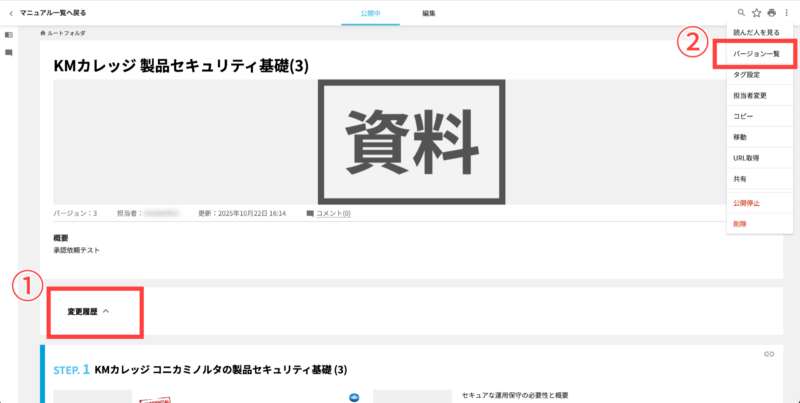Mark manual as favorite with star icon
The width and height of the screenshot is (800, 403).
pos(757,13)
